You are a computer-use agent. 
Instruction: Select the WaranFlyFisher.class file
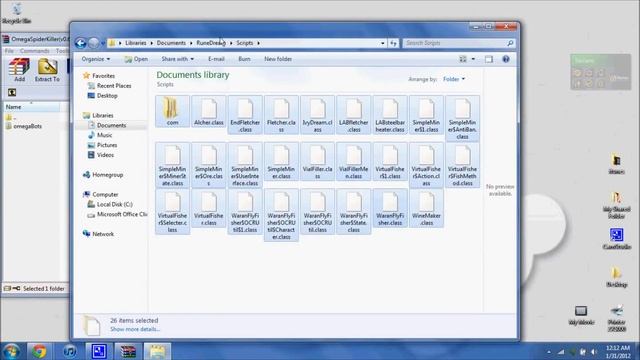(390, 208)
